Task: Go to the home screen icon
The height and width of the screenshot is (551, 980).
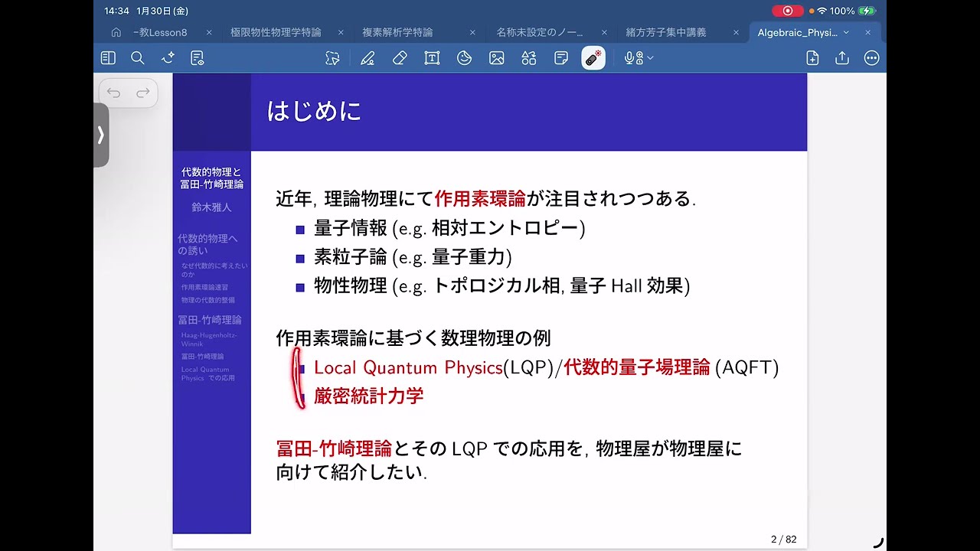Action: pos(116,32)
